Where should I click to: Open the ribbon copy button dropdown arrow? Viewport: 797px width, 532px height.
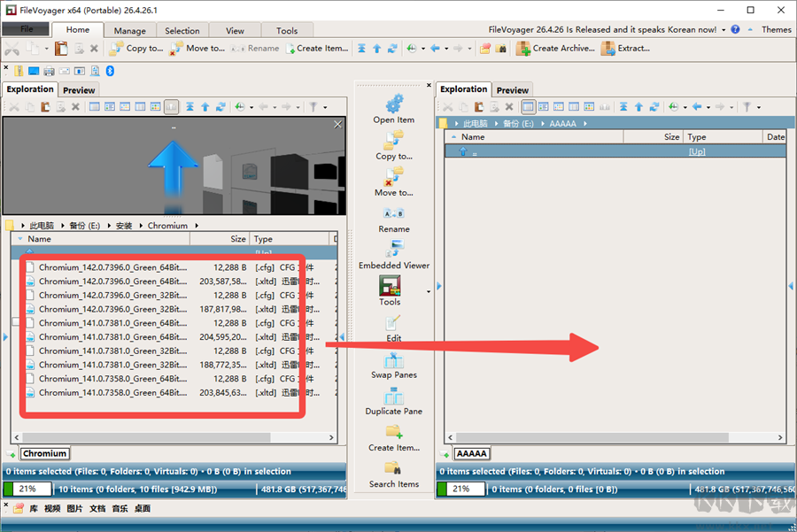tap(46, 49)
